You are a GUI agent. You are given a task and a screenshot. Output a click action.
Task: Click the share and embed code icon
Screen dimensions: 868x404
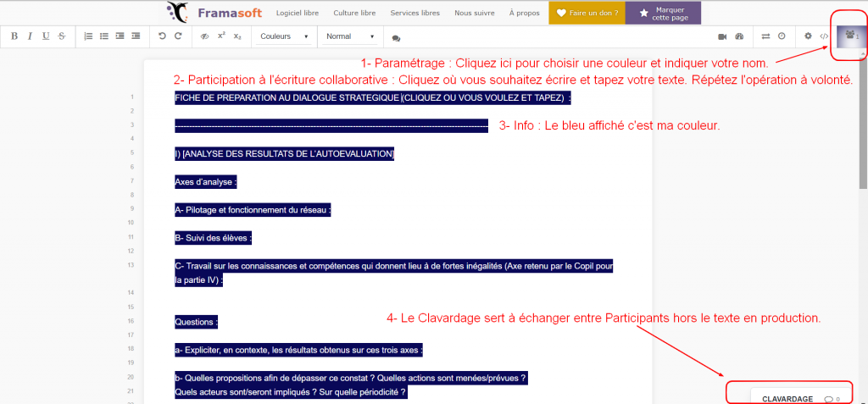823,36
